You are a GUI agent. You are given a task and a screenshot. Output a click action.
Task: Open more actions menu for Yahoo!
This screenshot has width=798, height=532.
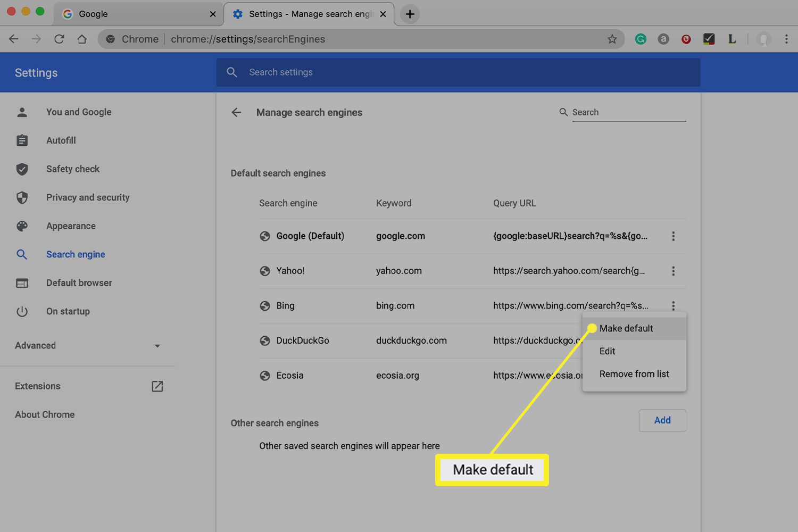(673, 271)
